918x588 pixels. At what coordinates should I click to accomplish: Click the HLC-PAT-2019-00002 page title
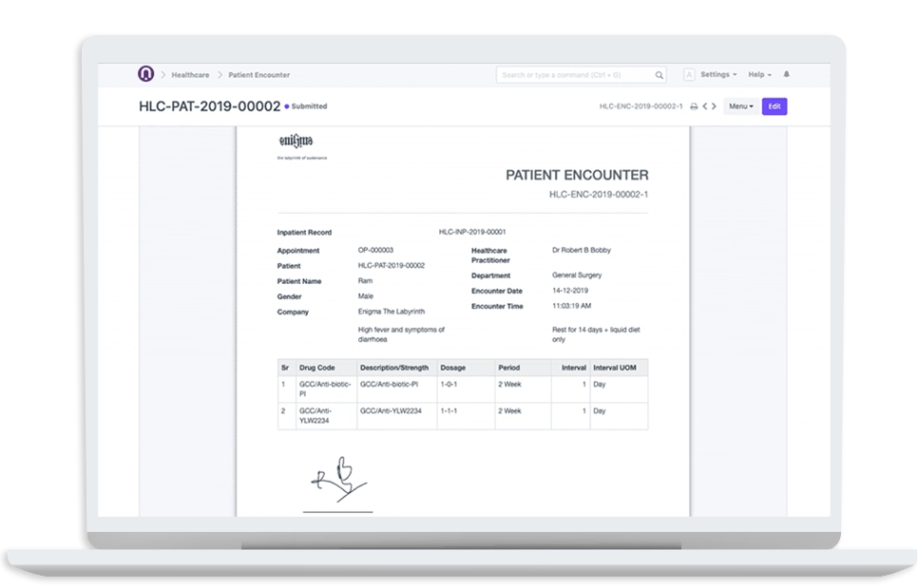tap(209, 106)
